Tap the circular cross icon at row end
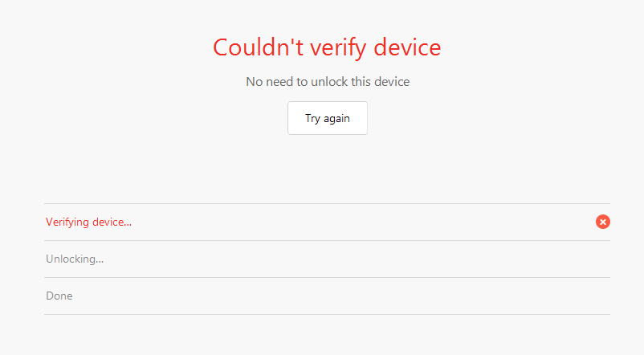This screenshot has width=644, height=355. coord(603,222)
